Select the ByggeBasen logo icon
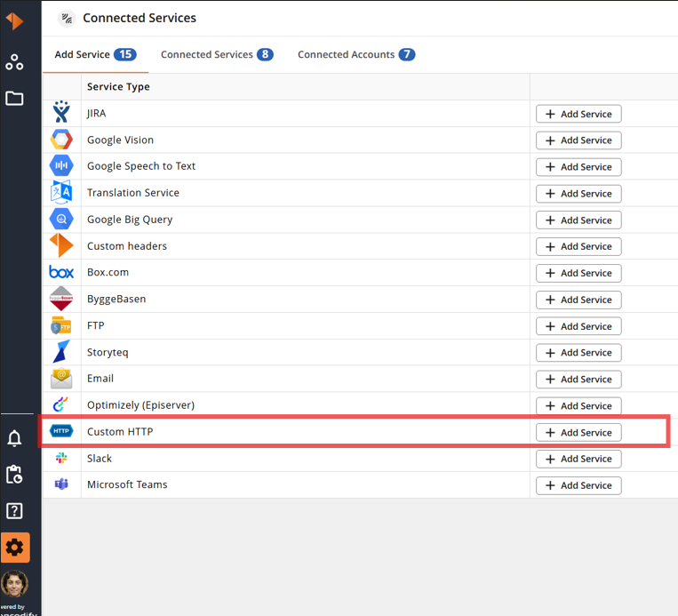Screen dimensions: 678x616 (x=61, y=299)
